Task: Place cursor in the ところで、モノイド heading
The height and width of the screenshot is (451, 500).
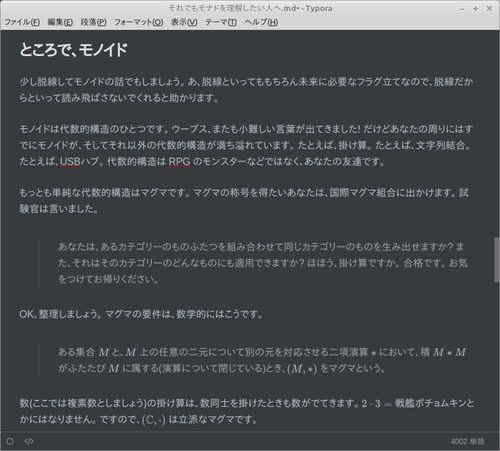Action: 73,50
